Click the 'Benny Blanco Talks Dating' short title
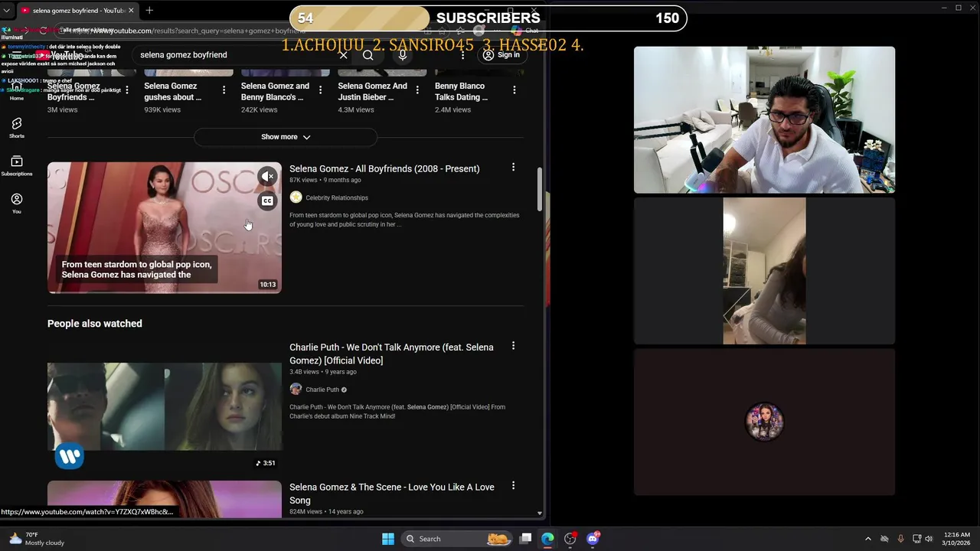Viewport: 980px width, 551px height. tap(461, 92)
